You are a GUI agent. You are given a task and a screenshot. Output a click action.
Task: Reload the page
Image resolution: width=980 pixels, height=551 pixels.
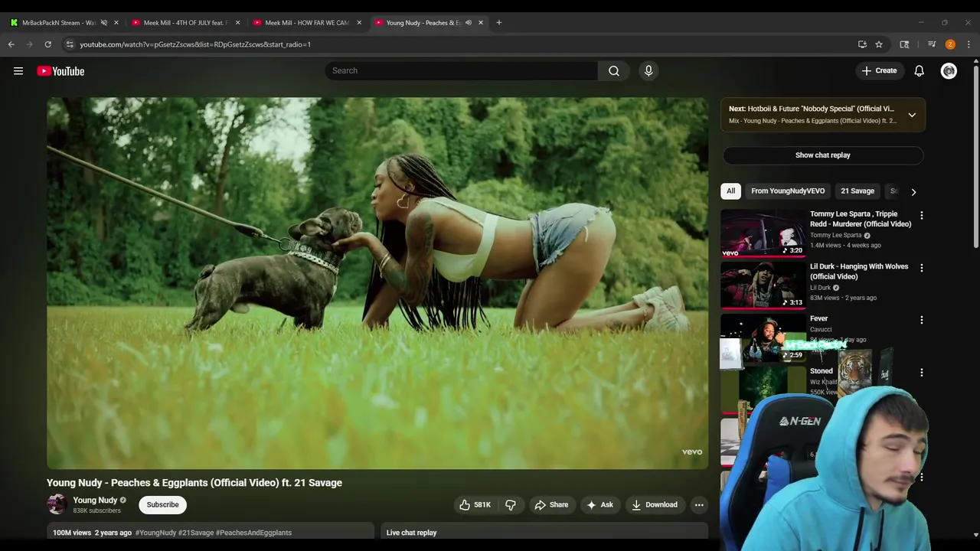[47, 44]
